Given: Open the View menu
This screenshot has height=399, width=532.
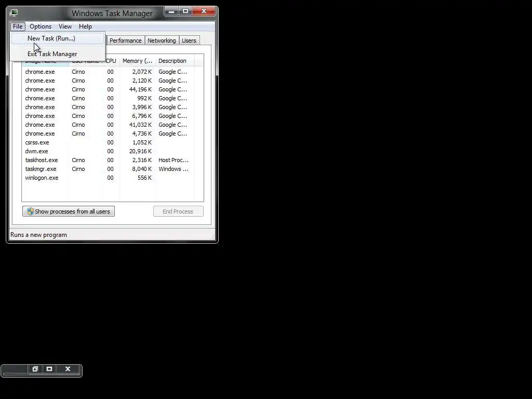Looking at the screenshot, I should click(x=65, y=26).
